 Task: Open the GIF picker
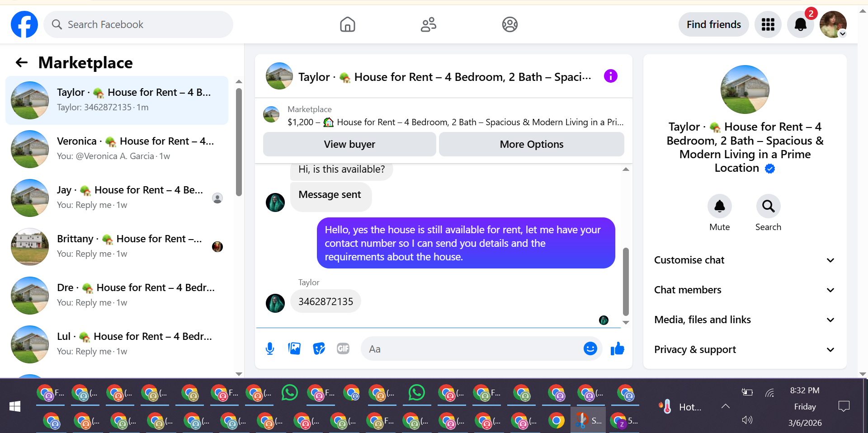click(x=343, y=348)
